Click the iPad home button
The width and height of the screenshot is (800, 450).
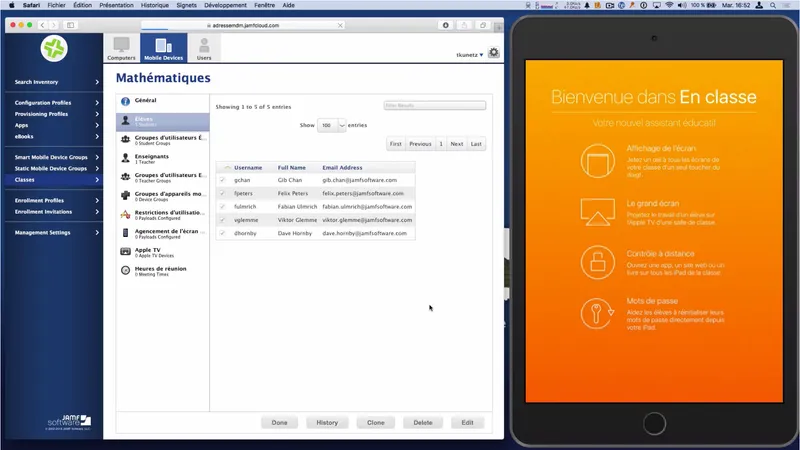[654, 423]
